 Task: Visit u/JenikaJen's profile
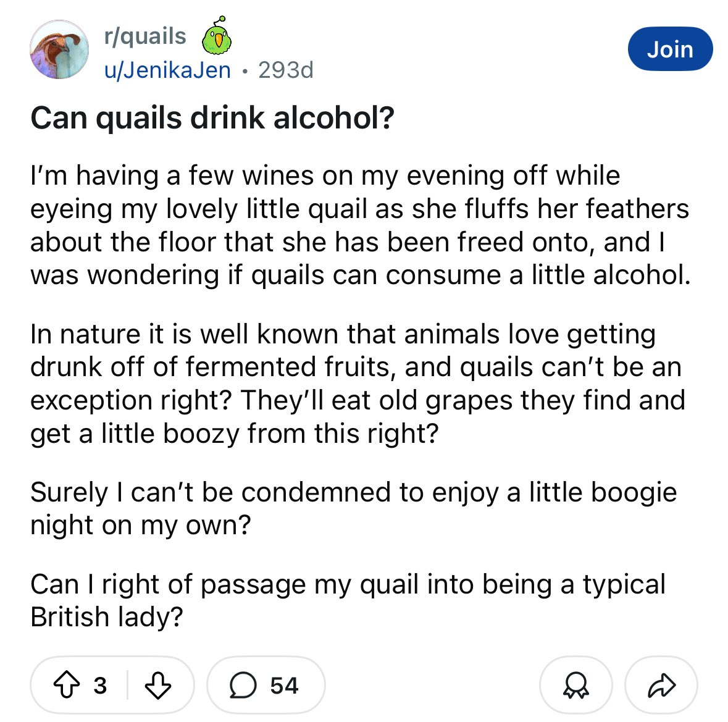point(167,70)
